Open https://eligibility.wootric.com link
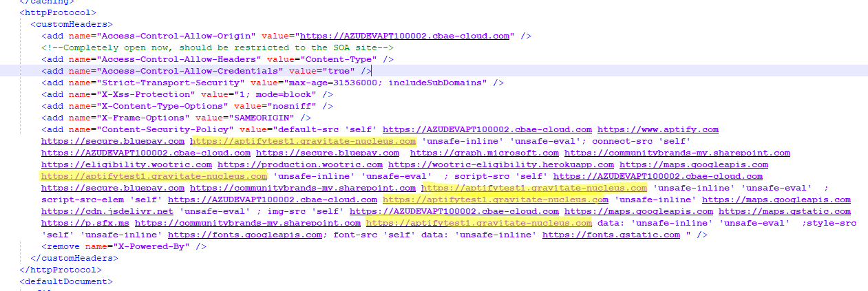 click(127, 164)
